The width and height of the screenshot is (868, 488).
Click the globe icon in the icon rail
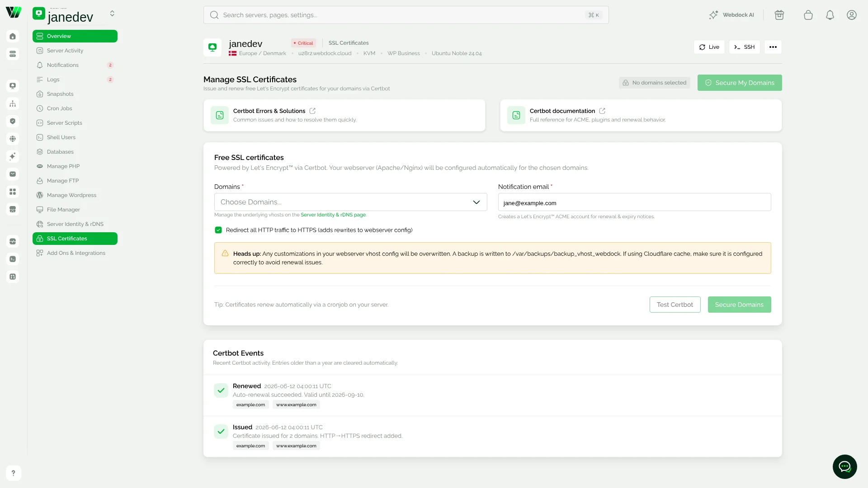click(x=13, y=139)
